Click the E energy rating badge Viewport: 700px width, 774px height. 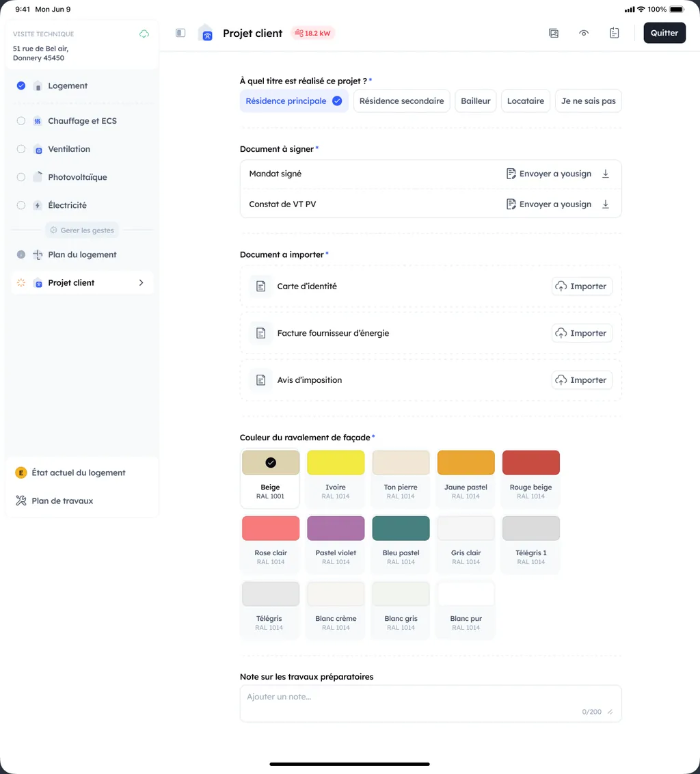pyautogui.click(x=21, y=473)
